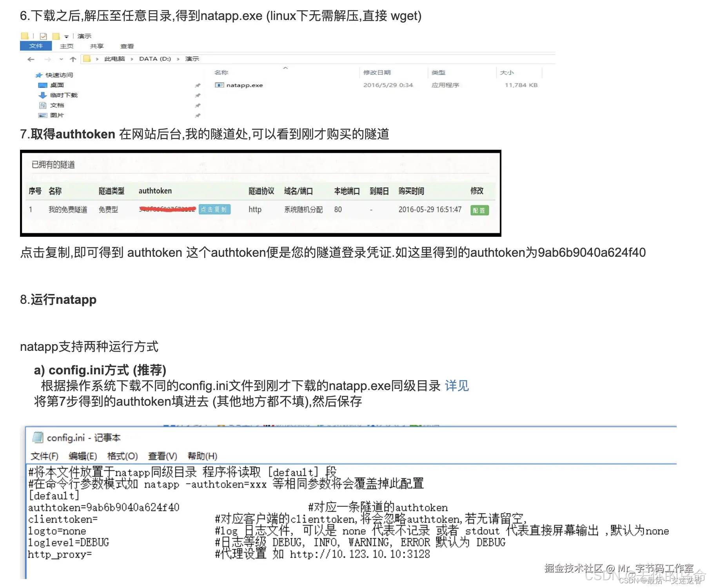Open recent locations dropdown beside forward arrow
The width and height of the screenshot is (708, 588).
[61, 59]
